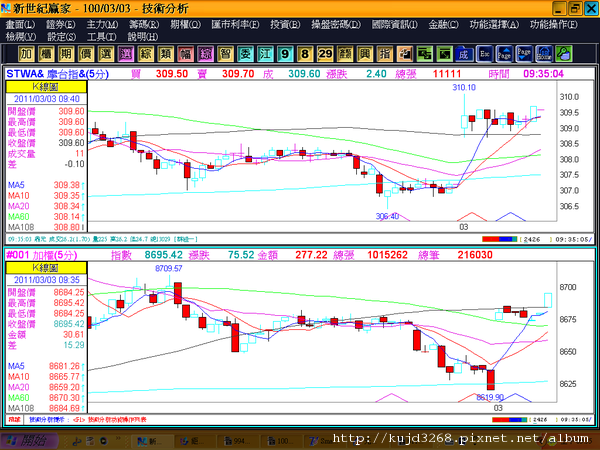Click the second green window-resize icon
This screenshot has width=600, height=450.
pos(444,54)
